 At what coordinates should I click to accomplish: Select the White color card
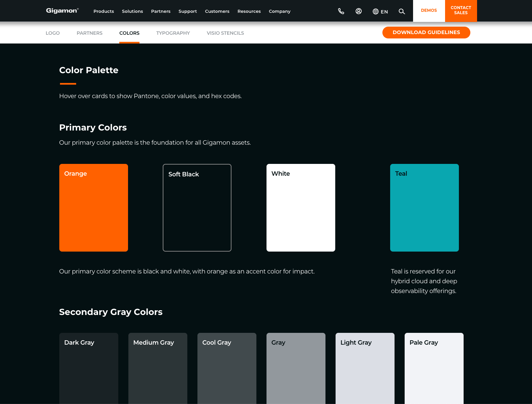click(x=301, y=208)
